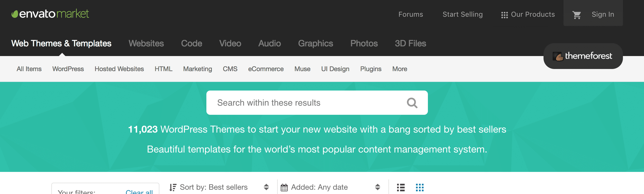Select the Web Themes & Templates tab
The image size is (644, 194).
coord(61,43)
